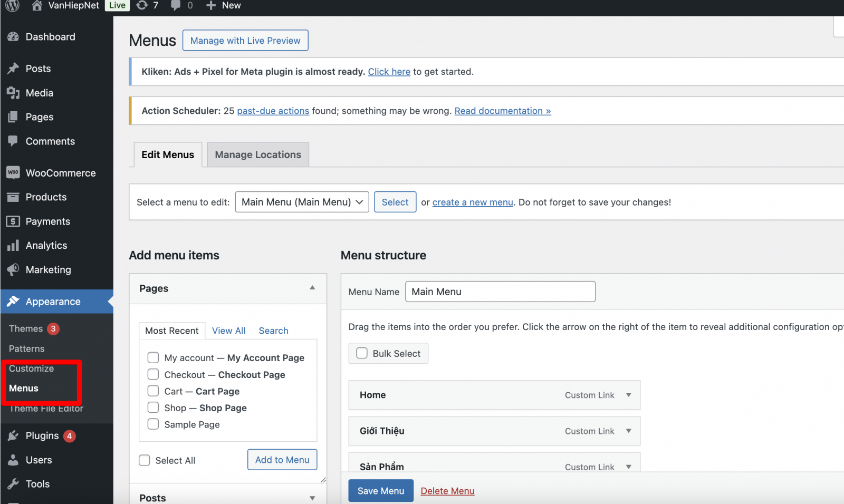Check the Shop page checkbox
Image resolution: width=844 pixels, height=504 pixels.
pyautogui.click(x=153, y=408)
